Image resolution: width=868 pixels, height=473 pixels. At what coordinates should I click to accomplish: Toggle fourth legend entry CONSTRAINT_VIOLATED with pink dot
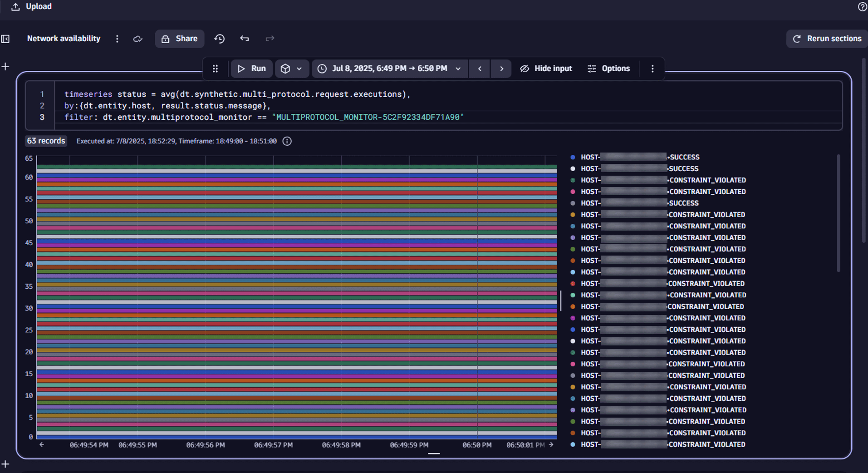click(658, 192)
